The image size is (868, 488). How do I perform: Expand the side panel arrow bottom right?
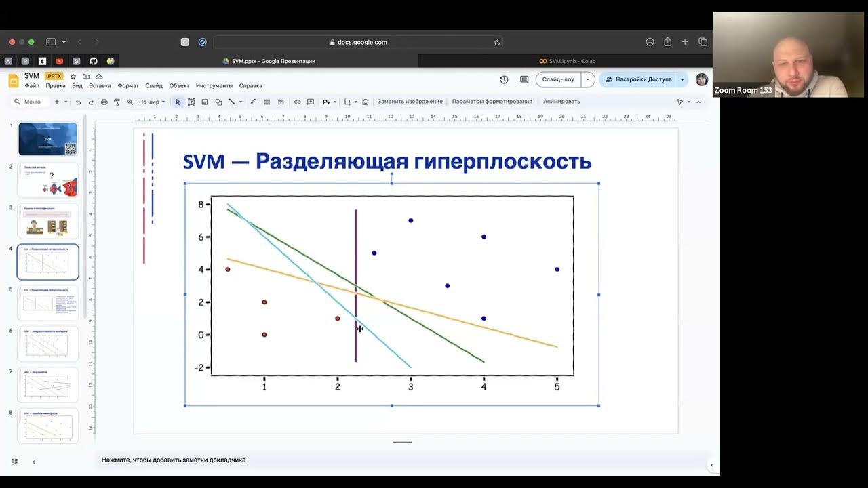point(711,466)
